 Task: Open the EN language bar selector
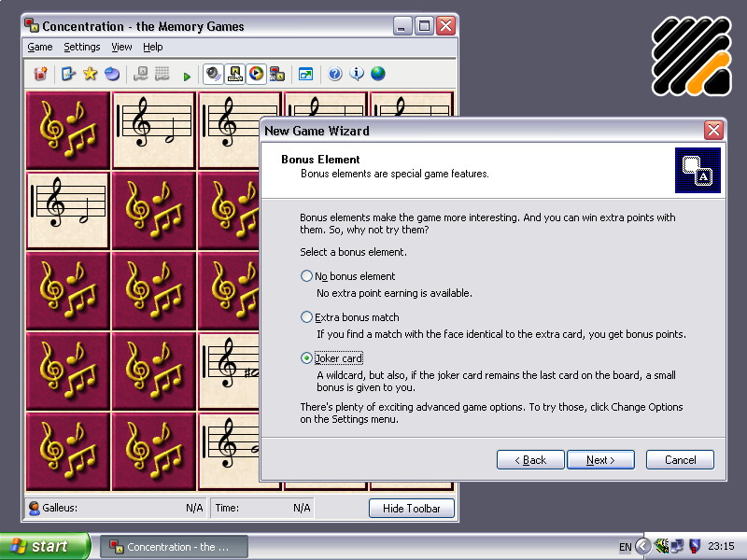click(x=625, y=547)
